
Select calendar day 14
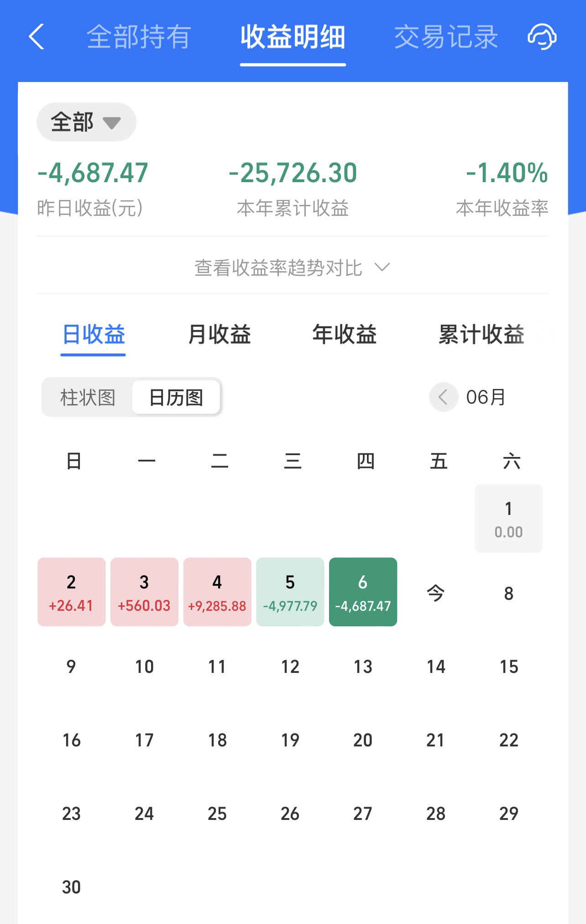coord(436,667)
